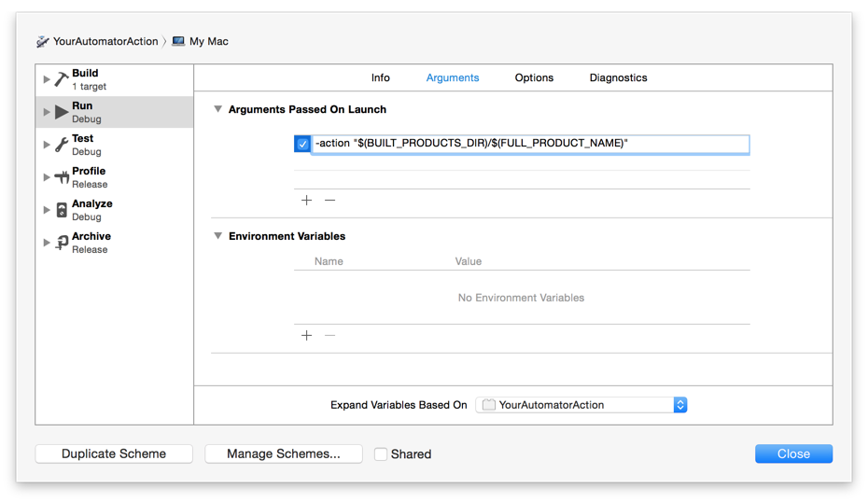Collapse the Environment Variables section
Viewport: 868px width, 502px height.
218,236
